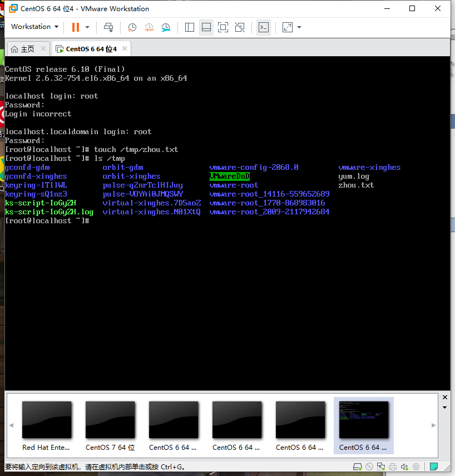Click the 'Login incorrect' message line
The width and height of the screenshot is (455, 476).
point(38,114)
